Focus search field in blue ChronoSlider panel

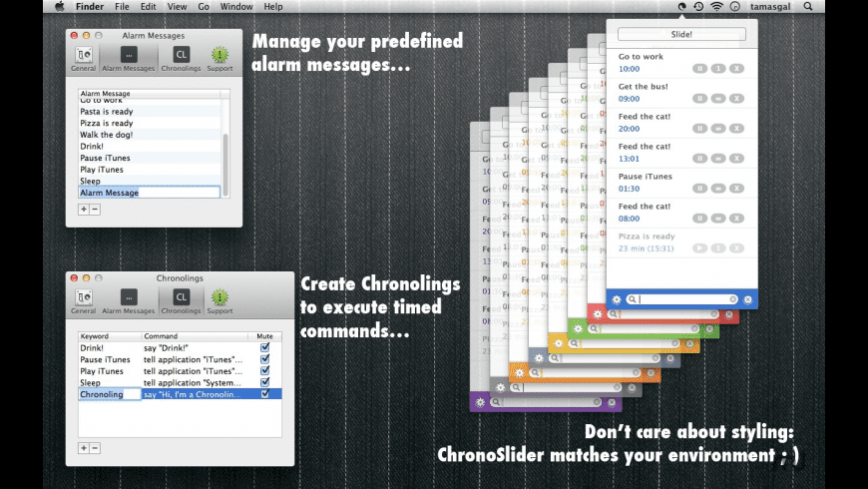682,299
